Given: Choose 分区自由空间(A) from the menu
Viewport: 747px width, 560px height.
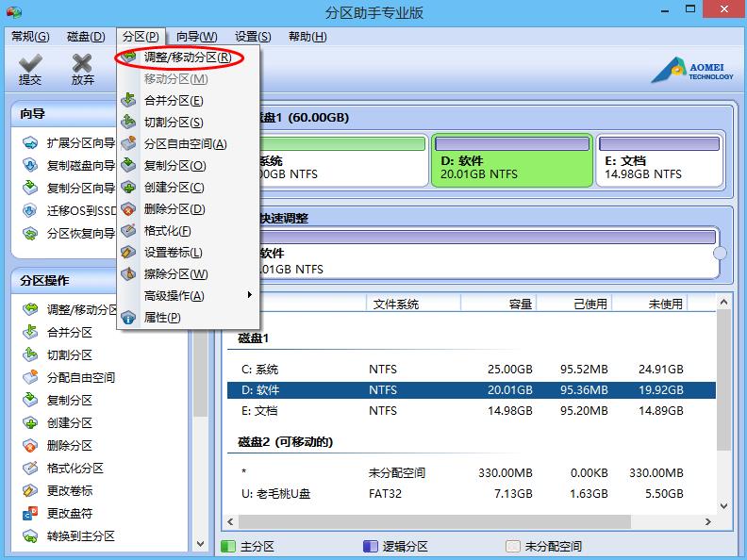Looking at the screenshot, I should [x=188, y=144].
